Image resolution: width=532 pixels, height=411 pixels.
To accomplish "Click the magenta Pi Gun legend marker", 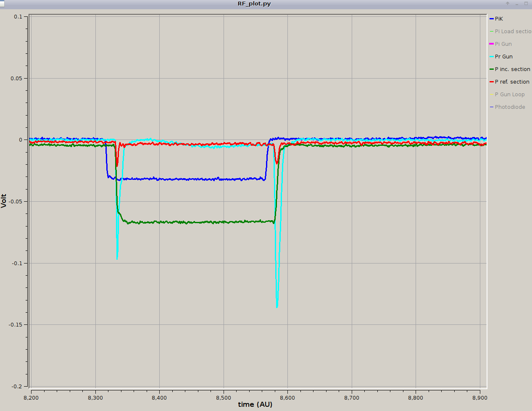I will click(x=492, y=44).
